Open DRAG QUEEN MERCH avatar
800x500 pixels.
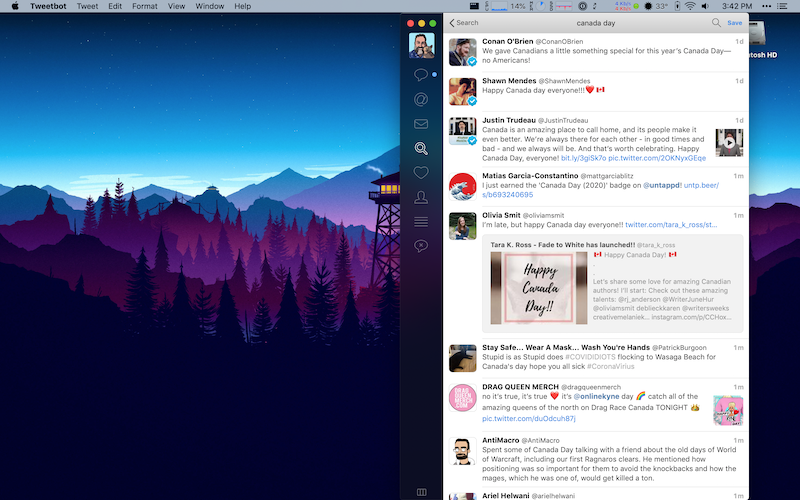pos(463,397)
